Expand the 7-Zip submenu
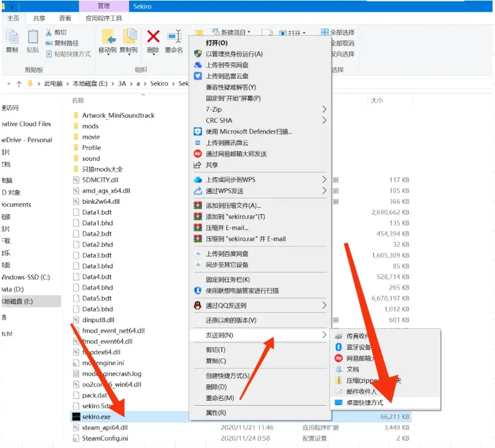This screenshot has width=495, height=448. [260, 109]
